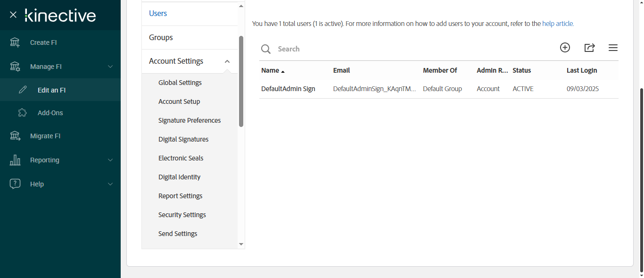
Task: Click the Create FI bank icon
Action: click(x=15, y=42)
